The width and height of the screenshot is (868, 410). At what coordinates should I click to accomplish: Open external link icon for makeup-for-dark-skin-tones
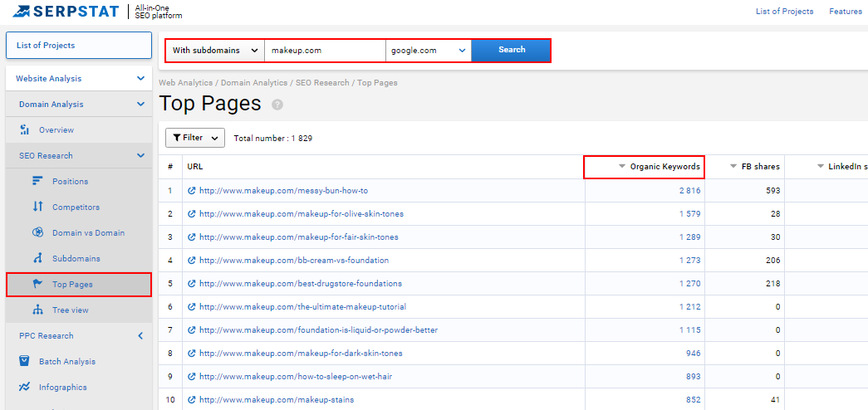192,353
